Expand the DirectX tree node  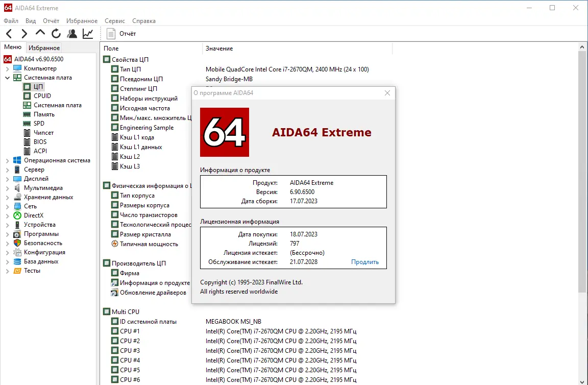pos(7,216)
